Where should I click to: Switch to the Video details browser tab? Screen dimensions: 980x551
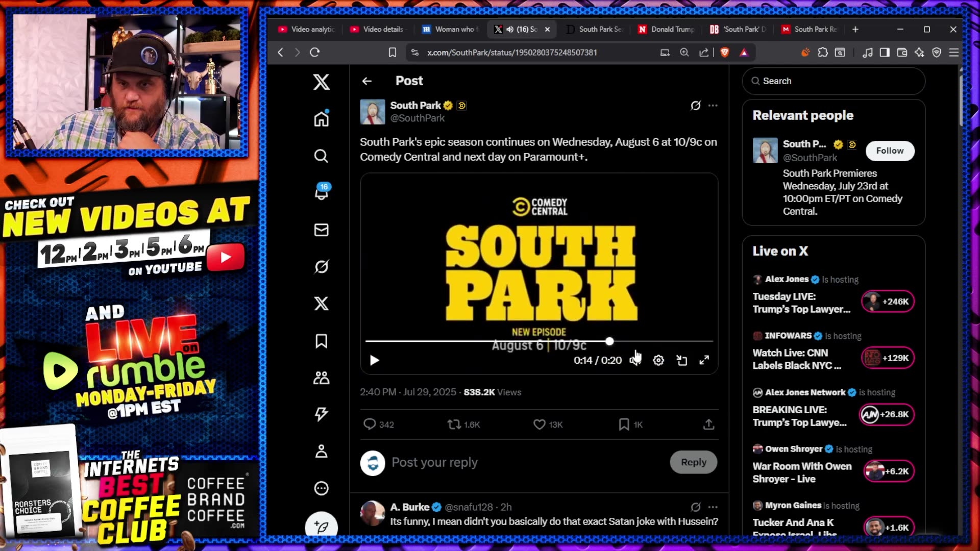point(377,29)
